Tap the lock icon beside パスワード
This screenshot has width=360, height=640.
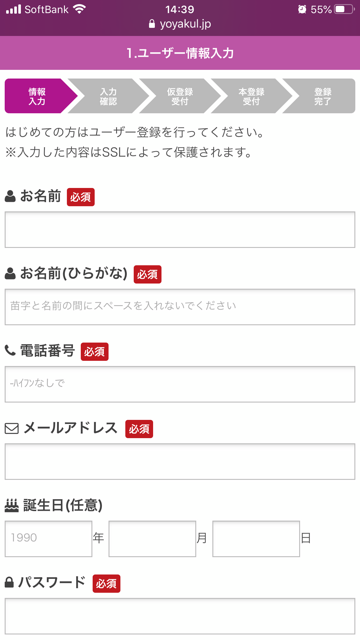(9, 582)
